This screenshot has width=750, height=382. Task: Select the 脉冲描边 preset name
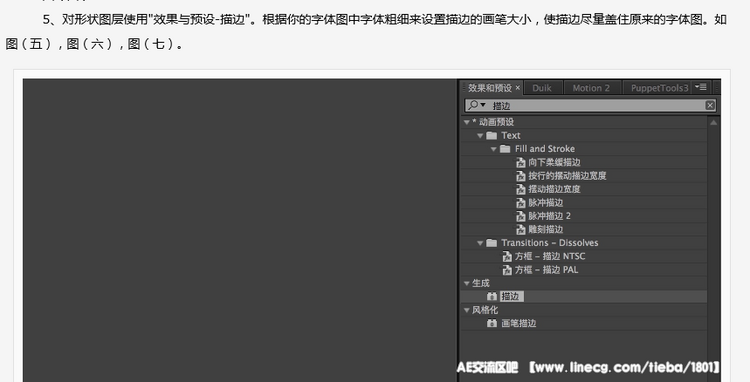(x=545, y=203)
